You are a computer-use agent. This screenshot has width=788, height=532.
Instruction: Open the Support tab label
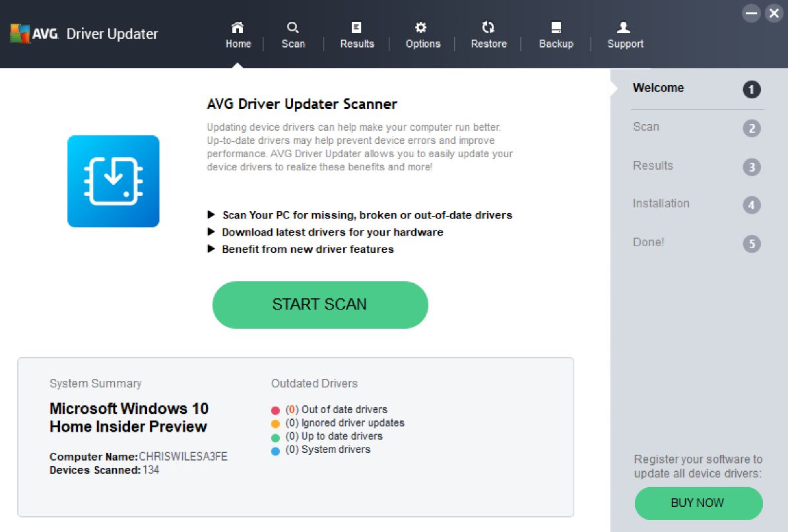625,44
